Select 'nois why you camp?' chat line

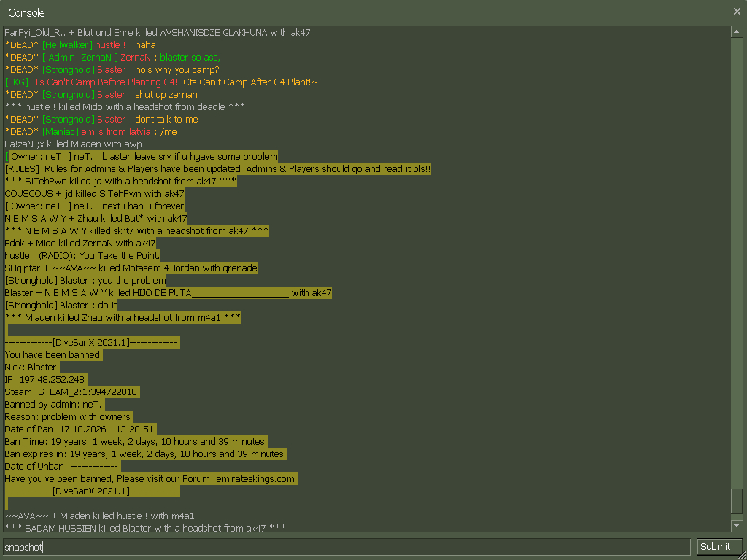click(x=112, y=69)
